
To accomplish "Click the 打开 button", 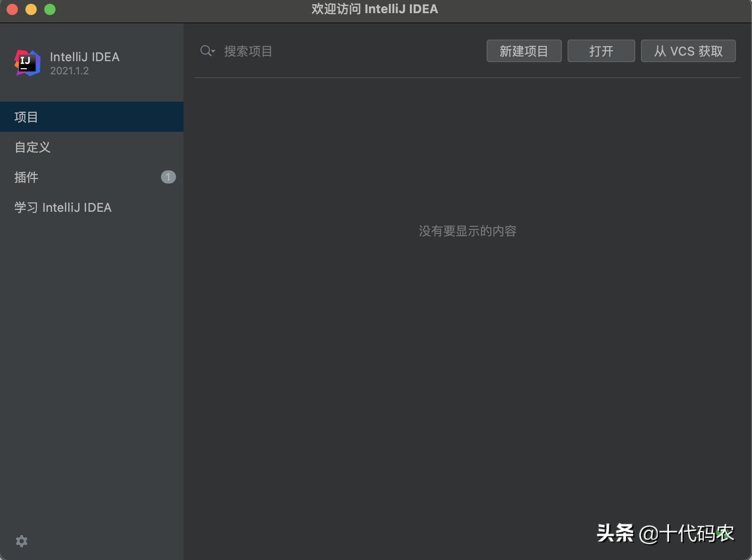I will point(601,51).
